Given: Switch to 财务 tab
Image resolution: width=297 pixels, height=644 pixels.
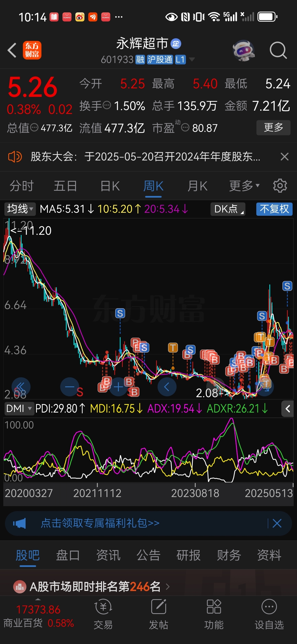Looking at the screenshot, I should 229,555.
